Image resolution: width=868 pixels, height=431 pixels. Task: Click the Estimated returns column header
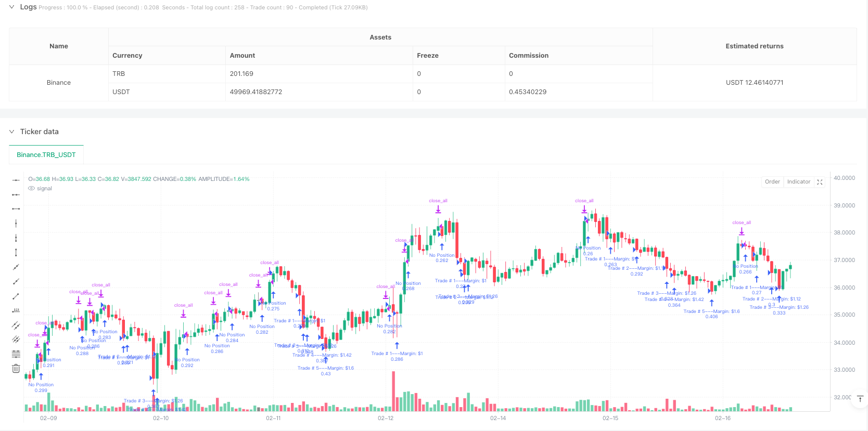(755, 46)
